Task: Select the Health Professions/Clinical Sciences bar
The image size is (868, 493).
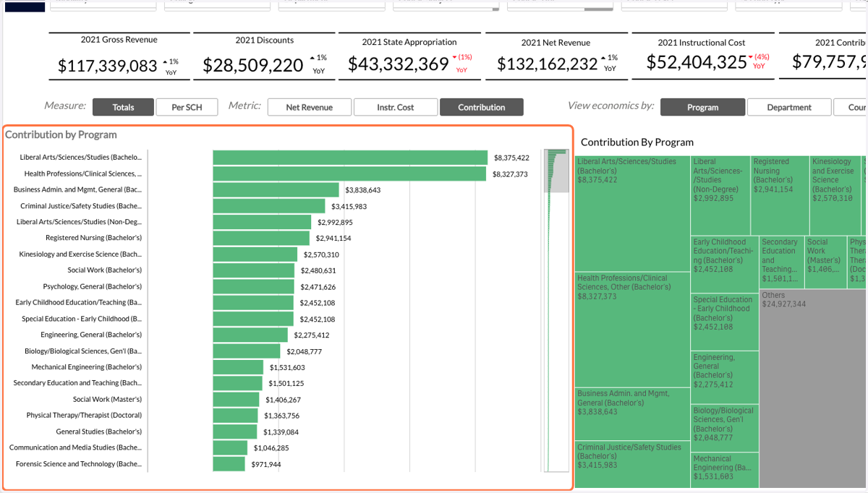Action: pos(349,173)
